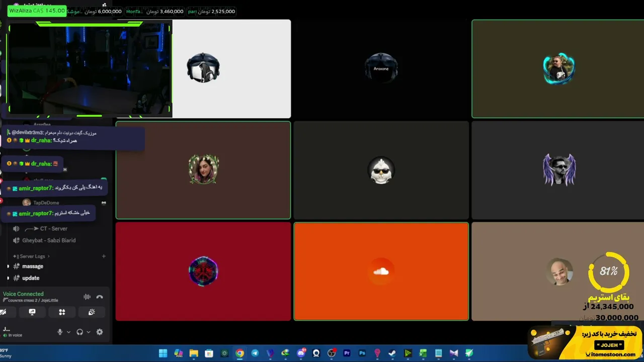Select the woman avatar with leaf wreath

click(x=203, y=170)
